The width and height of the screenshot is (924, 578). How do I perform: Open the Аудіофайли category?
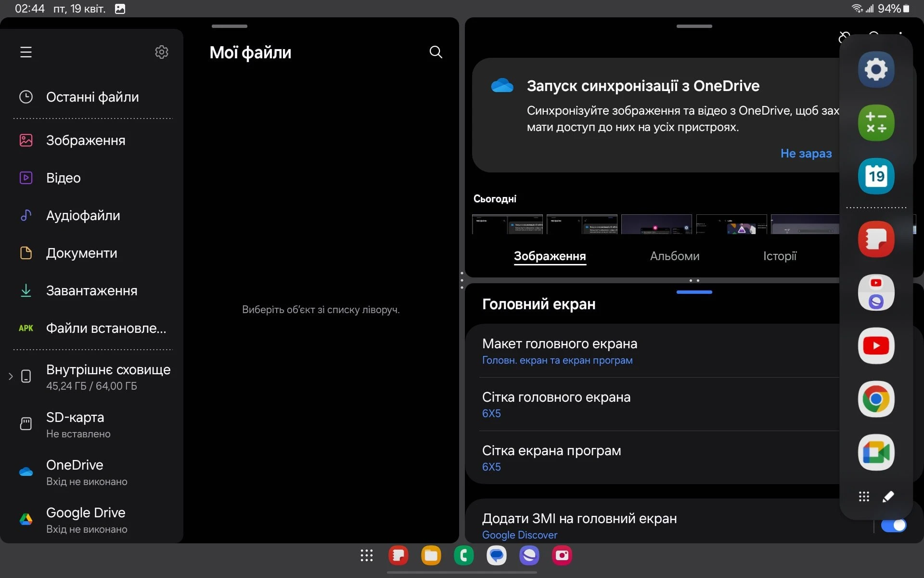(92, 215)
